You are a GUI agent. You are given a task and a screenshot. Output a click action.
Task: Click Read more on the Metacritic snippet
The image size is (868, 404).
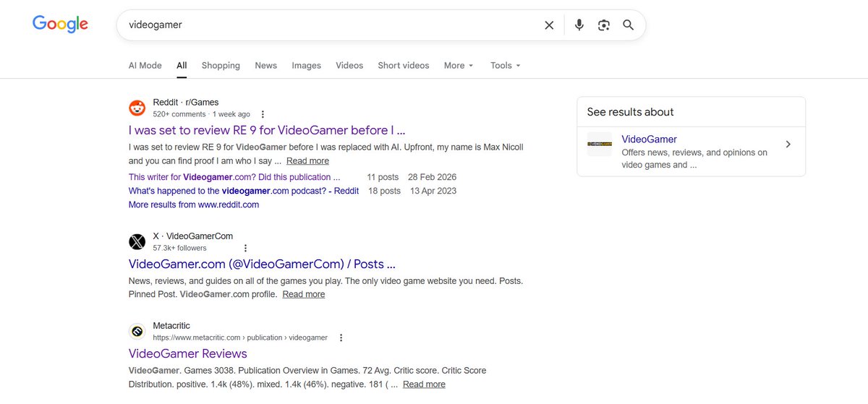(424, 384)
